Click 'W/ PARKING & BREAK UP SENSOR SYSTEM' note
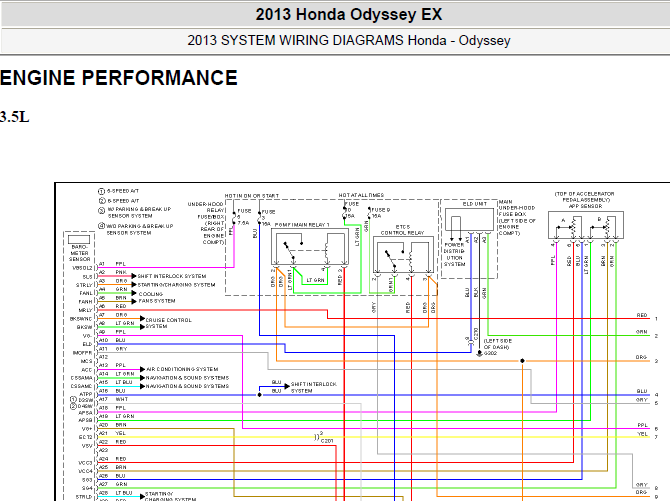This screenshot has height=501, width=670. (x=139, y=212)
